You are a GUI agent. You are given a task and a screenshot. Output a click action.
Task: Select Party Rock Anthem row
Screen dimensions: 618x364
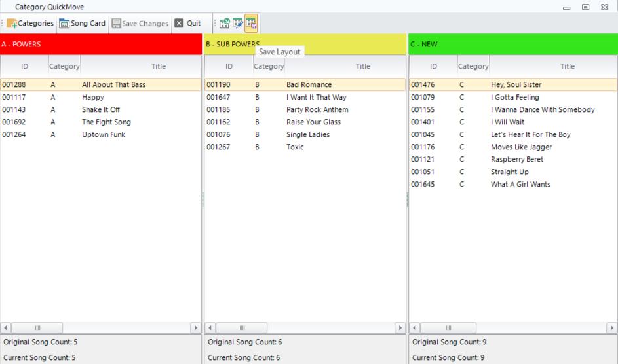click(x=317, y=110)
